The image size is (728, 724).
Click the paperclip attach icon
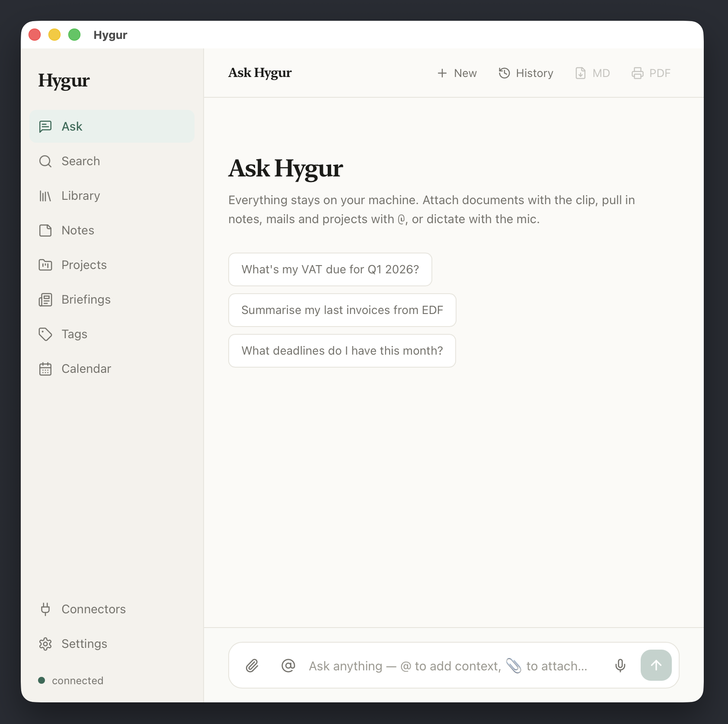click(x=252, y=666)
